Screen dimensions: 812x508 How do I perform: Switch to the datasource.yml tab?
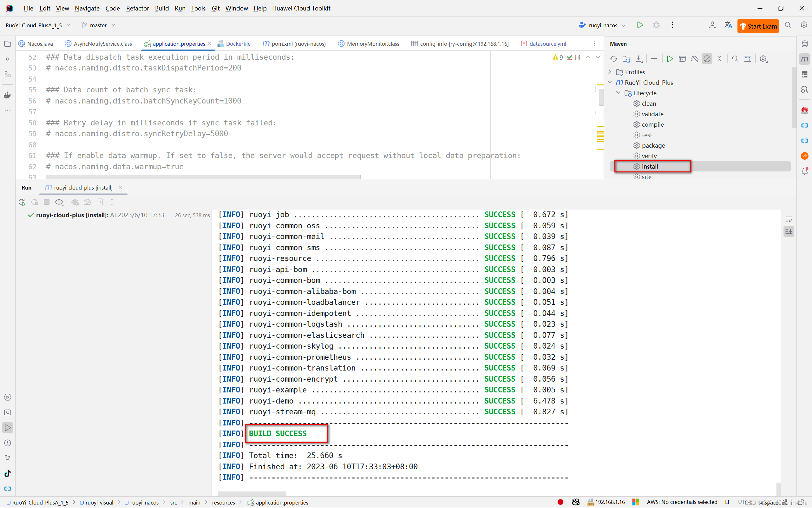coord(544,44)
